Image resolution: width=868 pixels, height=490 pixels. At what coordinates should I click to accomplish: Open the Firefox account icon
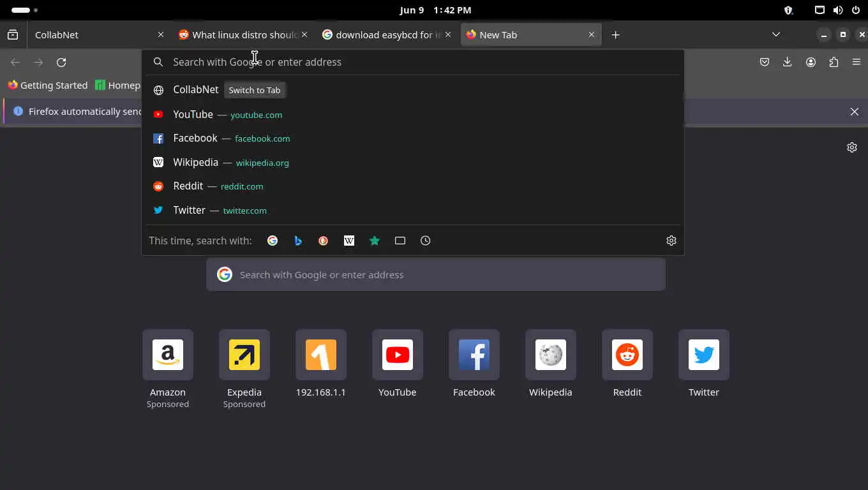pos(811,62)
